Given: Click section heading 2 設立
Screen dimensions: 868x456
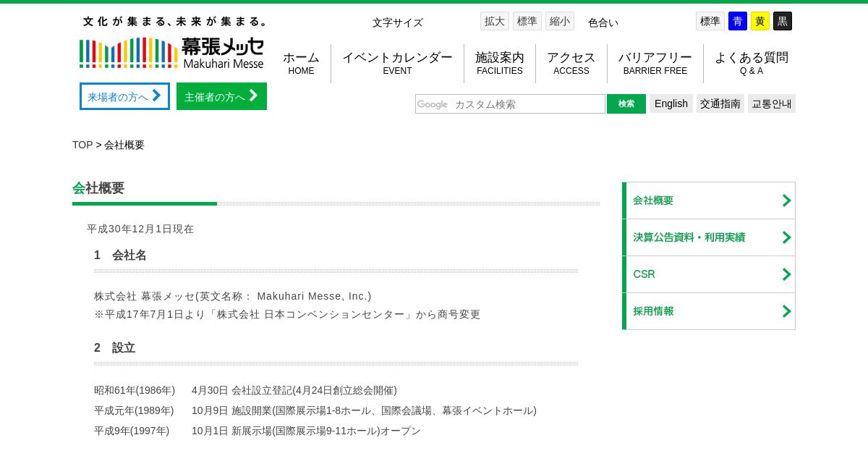Looking at the screenshot, I should 114,347.
